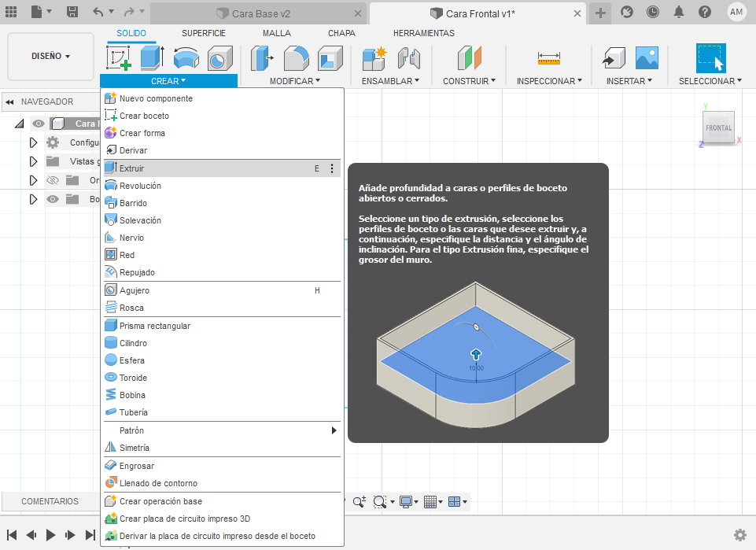This screenshot has height=550, width=756.
Task: Expand the Patrón submenu arrow
Action: (x=334, y=430)
